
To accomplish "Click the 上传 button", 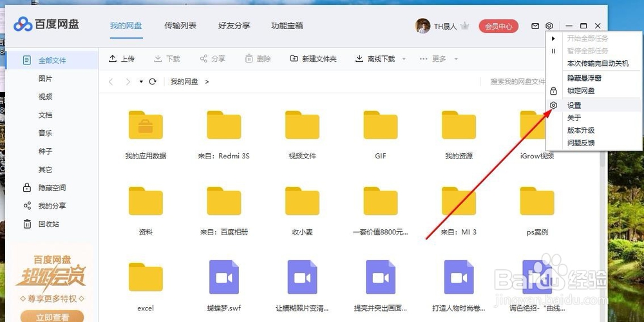I will [122, 59].
